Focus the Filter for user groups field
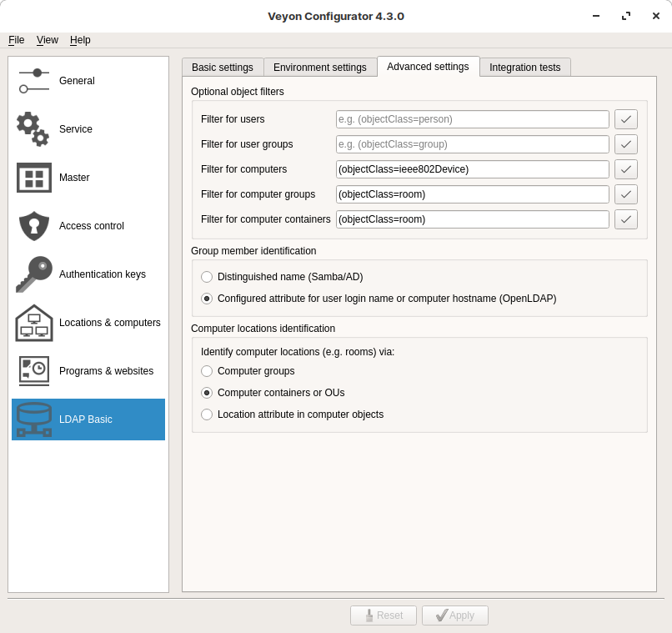This screenshot has width=672, height=633. pos(472,144)
